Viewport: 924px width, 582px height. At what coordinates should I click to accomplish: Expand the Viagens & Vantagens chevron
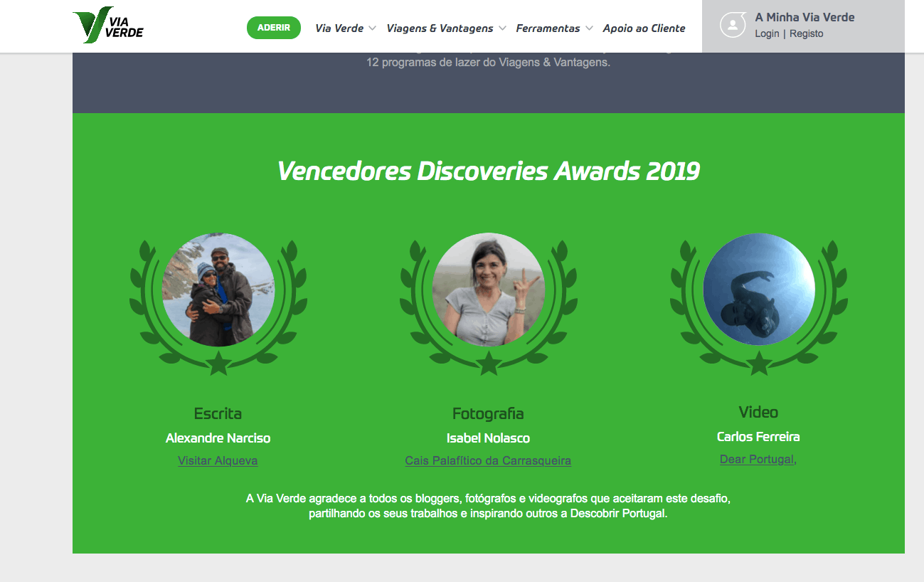(x=502, y=28)
